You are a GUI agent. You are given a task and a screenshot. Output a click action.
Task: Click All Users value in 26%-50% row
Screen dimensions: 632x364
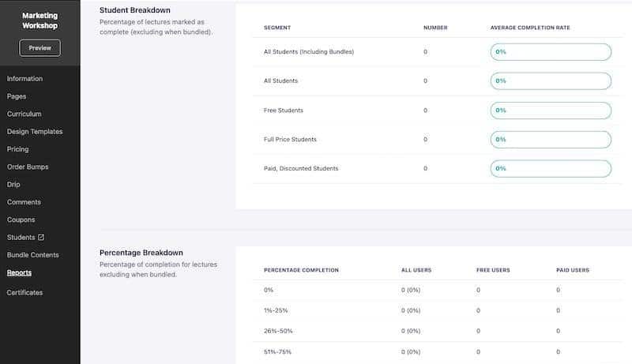coord(411,331)
